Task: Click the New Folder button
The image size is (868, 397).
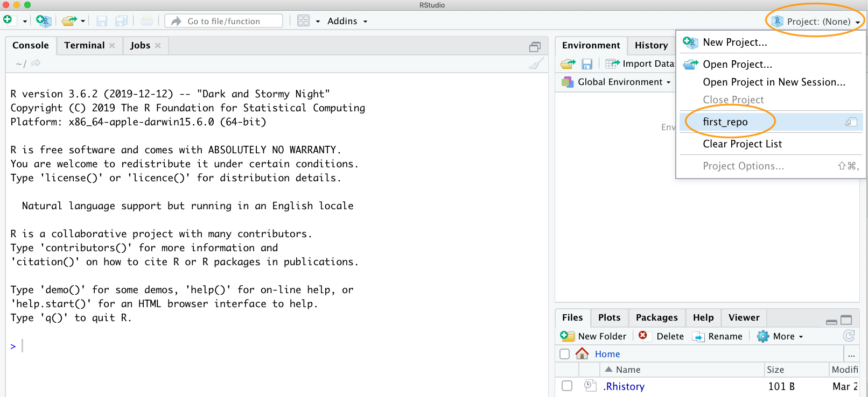Action: [x=593, y=336]
